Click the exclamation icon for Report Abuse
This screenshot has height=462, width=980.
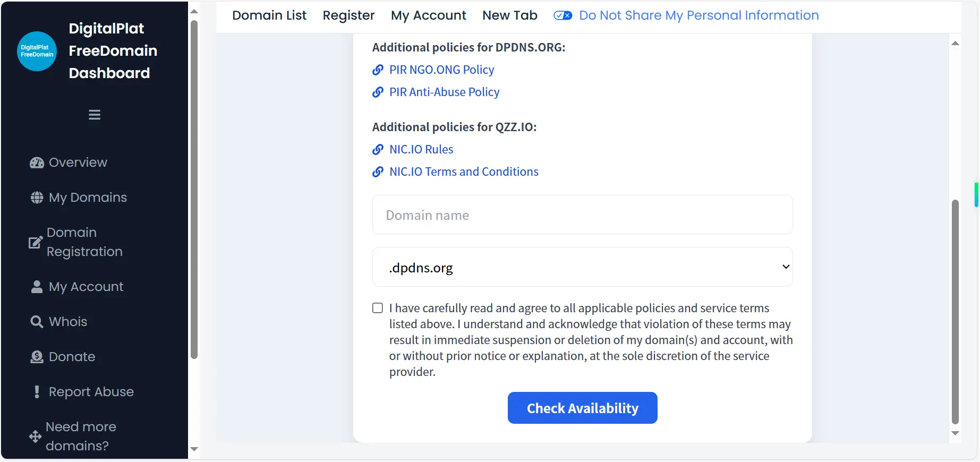coord(37,392)
